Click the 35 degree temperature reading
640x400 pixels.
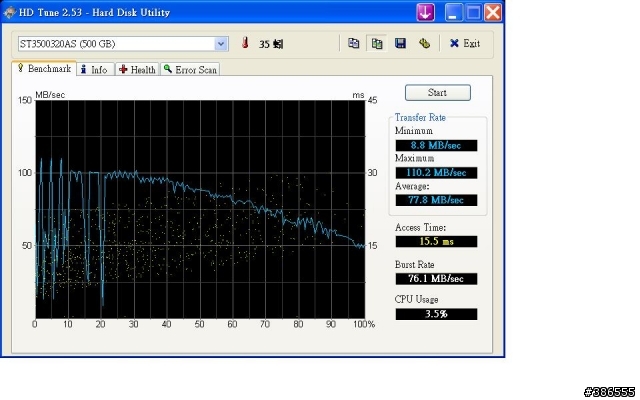(x=271, y=44)
